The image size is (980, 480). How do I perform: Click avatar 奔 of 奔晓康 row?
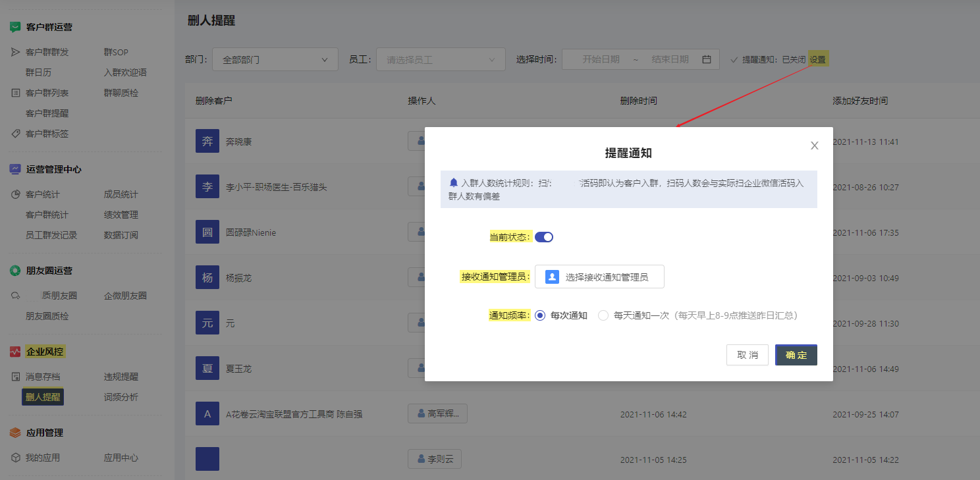point(207,142)
